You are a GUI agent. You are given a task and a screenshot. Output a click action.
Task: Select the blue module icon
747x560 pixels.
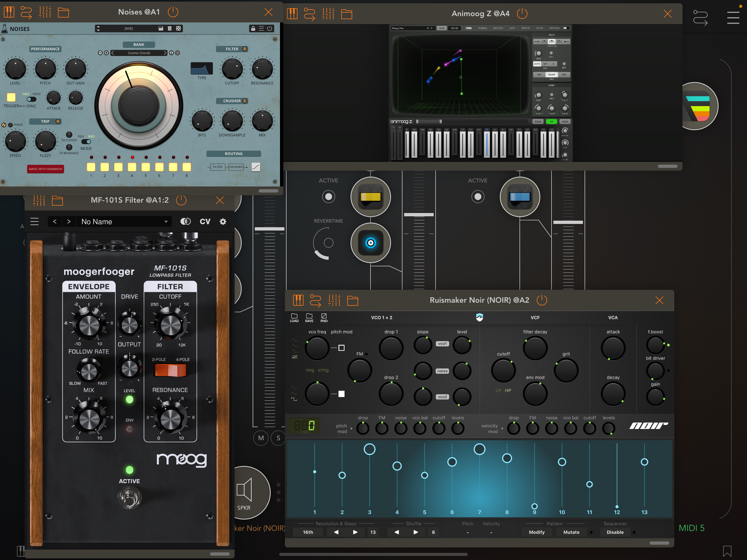coord(520,197)
